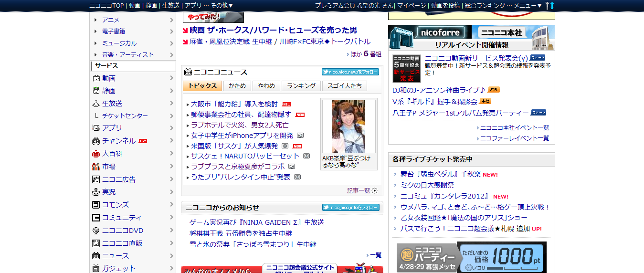Click the blue up-down arrows icon in header
Screen dimensions: 644x273
pos(552,5)
